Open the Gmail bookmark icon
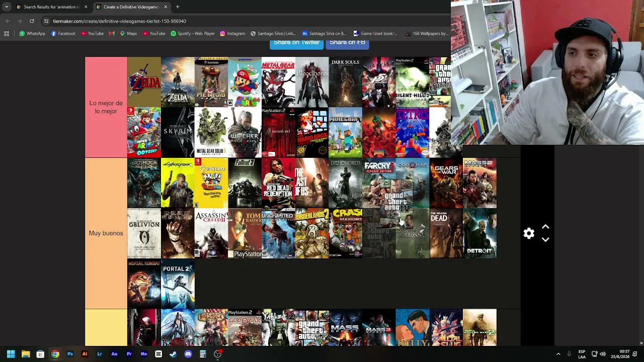The height and width of the screenshot is (362, 644). [112, 34]
